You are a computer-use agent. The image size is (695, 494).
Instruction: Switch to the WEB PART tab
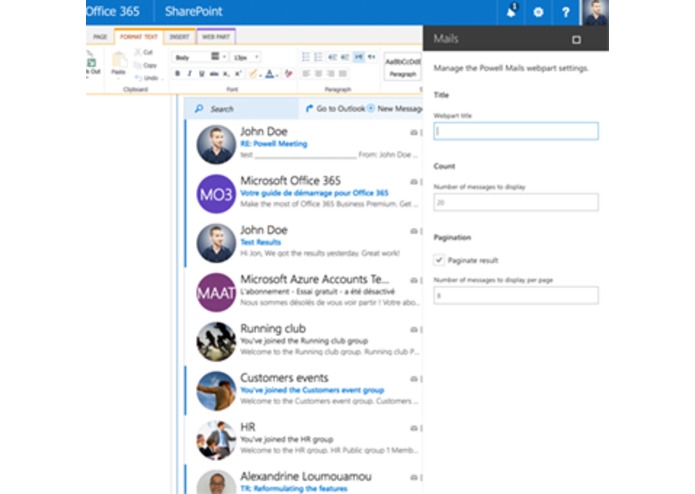[x=216, y=37]
